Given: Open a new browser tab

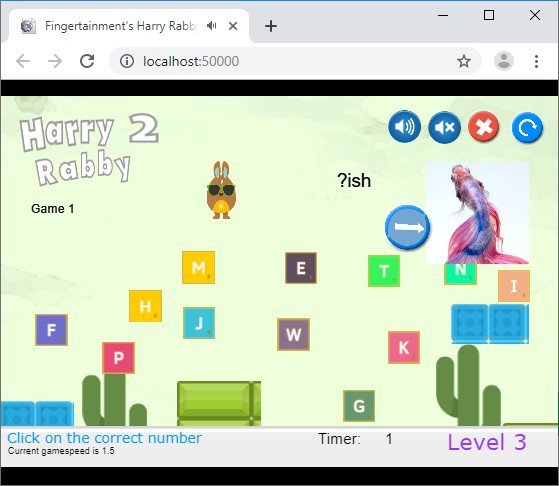Looking at the screenshot, I should (271, 26).
